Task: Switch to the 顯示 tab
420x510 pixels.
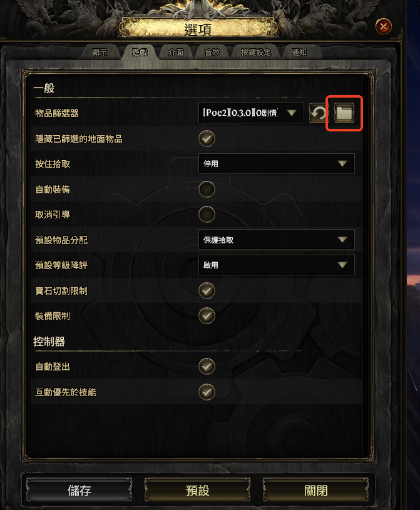Action: 100,53
